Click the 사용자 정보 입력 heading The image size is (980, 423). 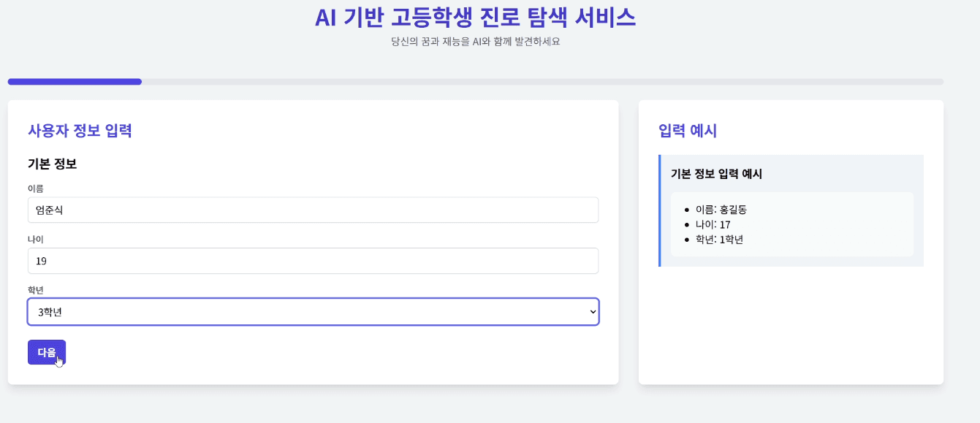(x=80, y=131)
